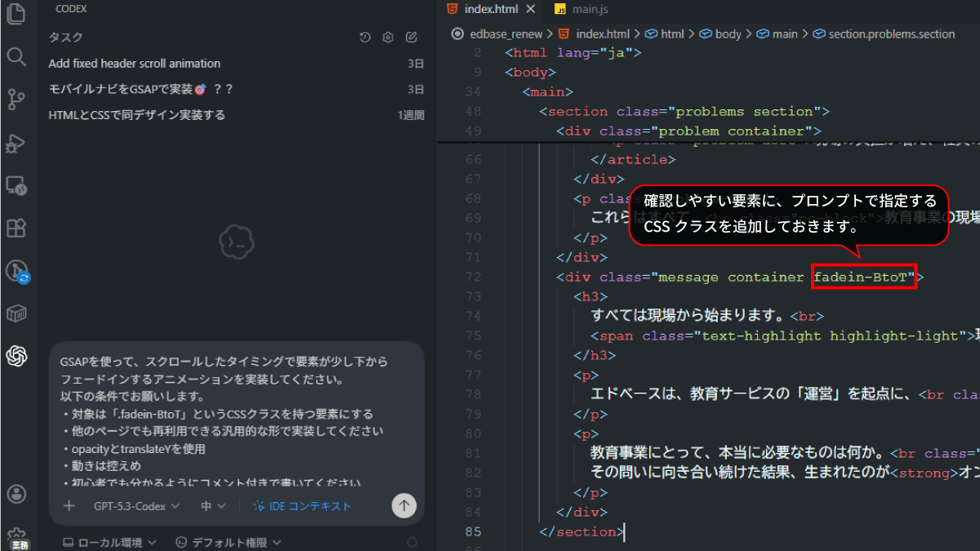Toggle the IDE コンテキスト option
Image resolution: width=980 pixels, height=551 pixels.
coord(302,506)
